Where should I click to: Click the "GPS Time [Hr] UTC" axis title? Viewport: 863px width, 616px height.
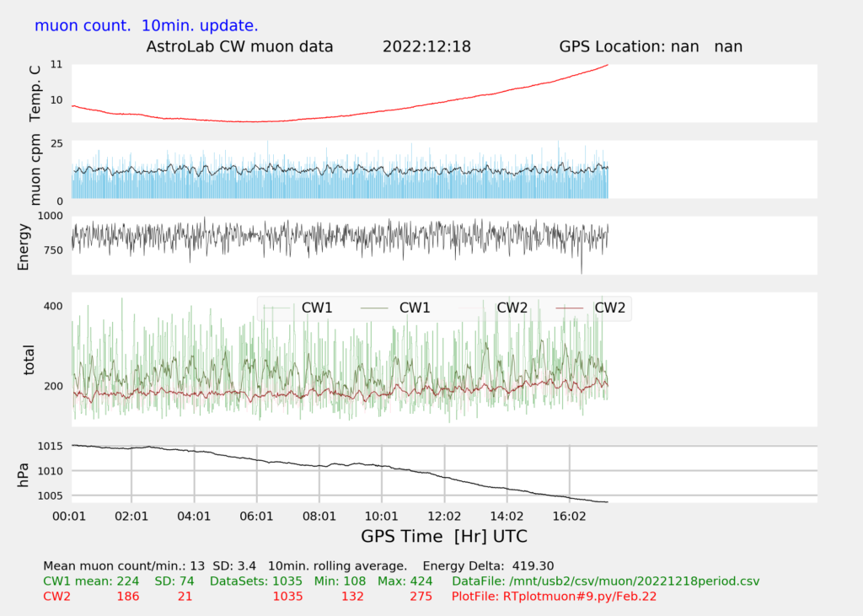tap(444, 536)
